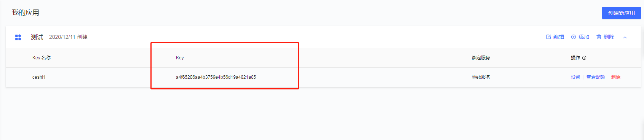
Task: Click the Key column header
Action: pyautogui.click(x=180, y=58)
